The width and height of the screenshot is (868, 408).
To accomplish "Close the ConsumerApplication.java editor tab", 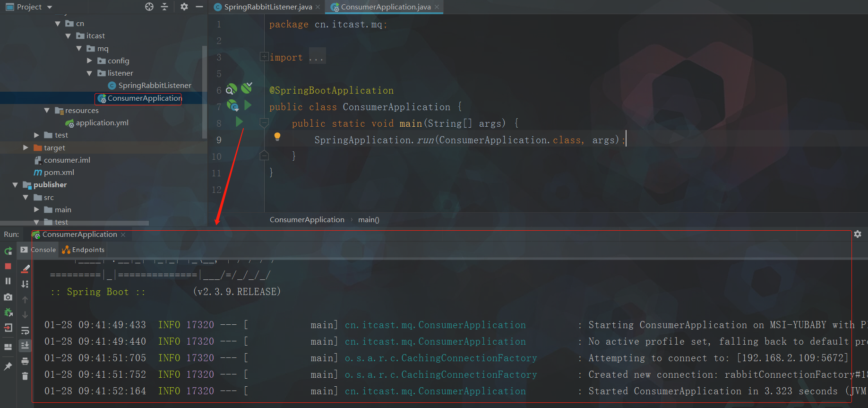I will coord(437,7).
